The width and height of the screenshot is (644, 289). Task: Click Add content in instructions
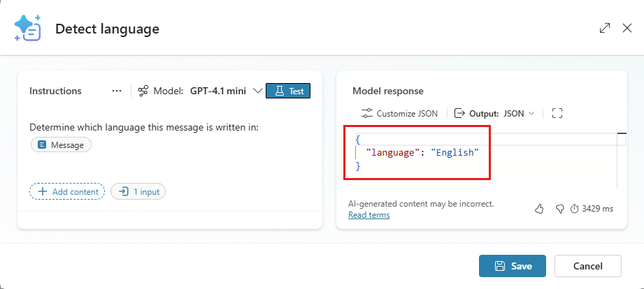pos(67,191)
